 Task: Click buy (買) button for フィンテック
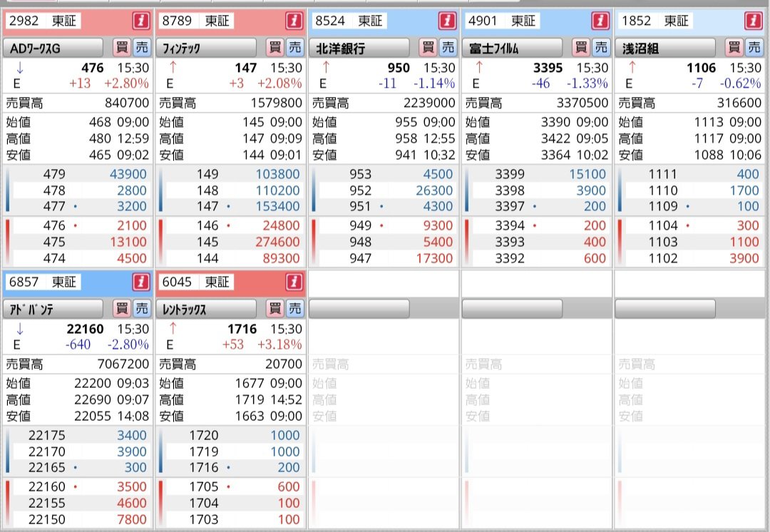point(275,48)
